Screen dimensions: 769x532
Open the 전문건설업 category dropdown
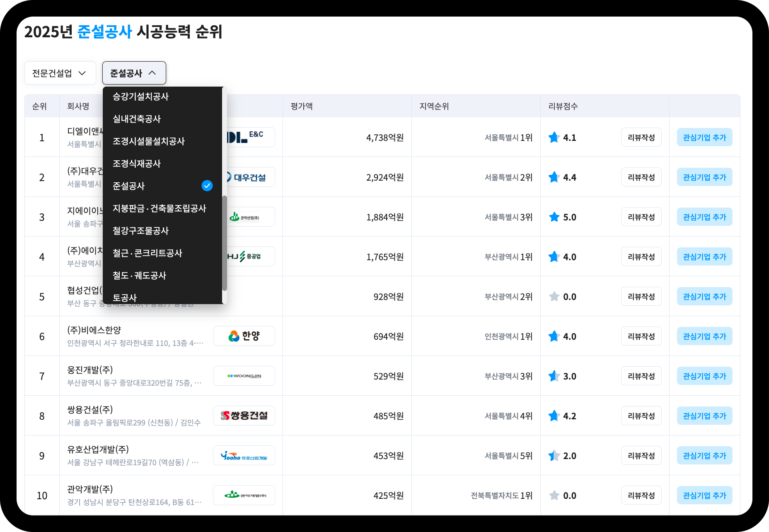click(60, 73)
